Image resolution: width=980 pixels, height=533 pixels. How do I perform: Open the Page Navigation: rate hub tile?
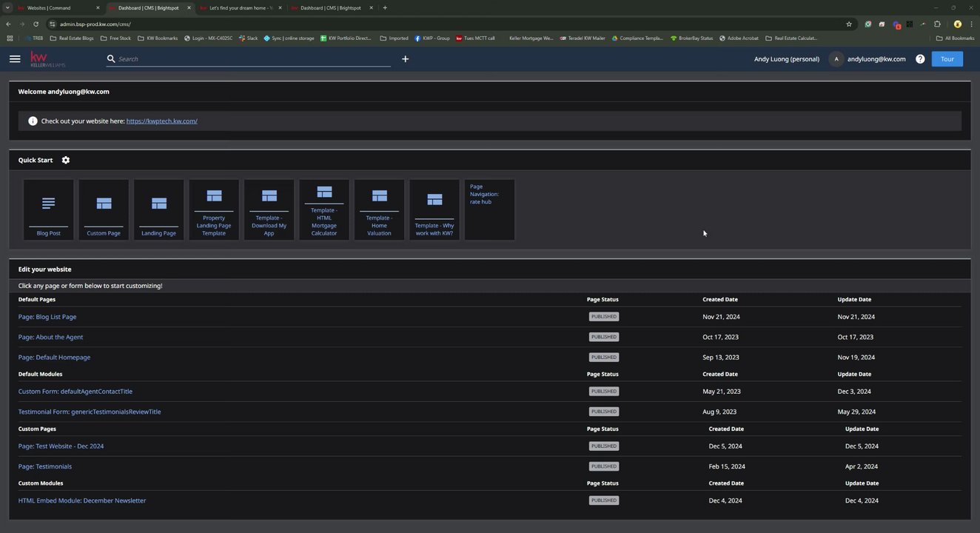[x=489, y=209]
